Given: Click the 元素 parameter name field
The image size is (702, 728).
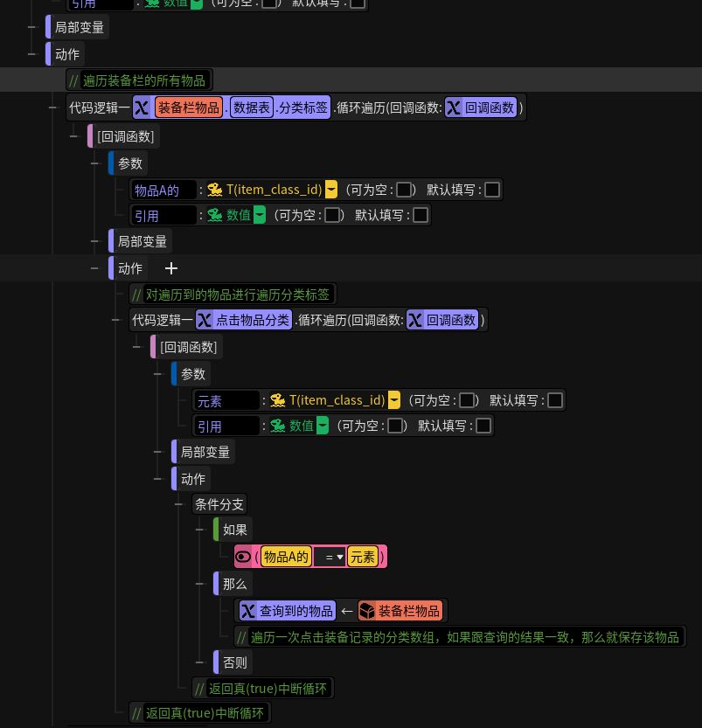Looking at the screenshot, I should tap(226, 400).
